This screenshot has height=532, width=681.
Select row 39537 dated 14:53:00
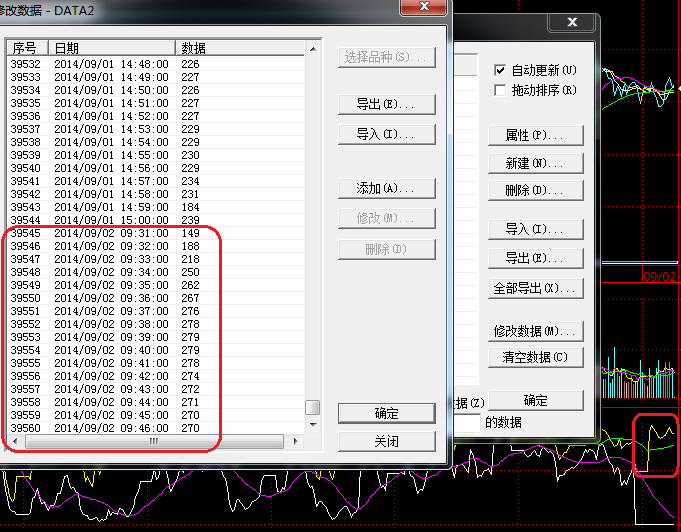click(x=155, y=129)
